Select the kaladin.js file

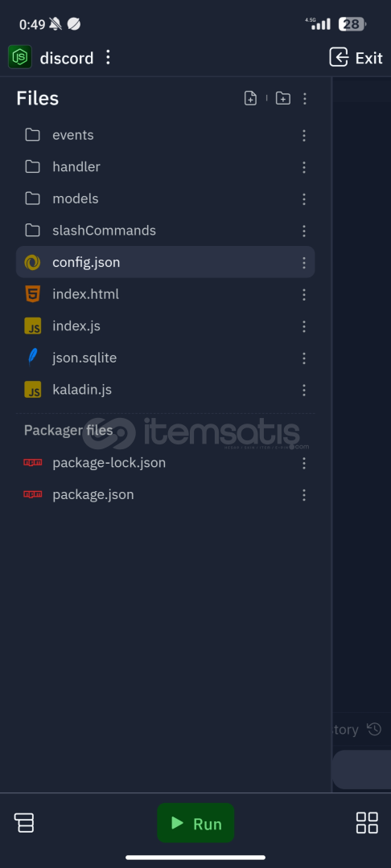(x=166, y=390)
